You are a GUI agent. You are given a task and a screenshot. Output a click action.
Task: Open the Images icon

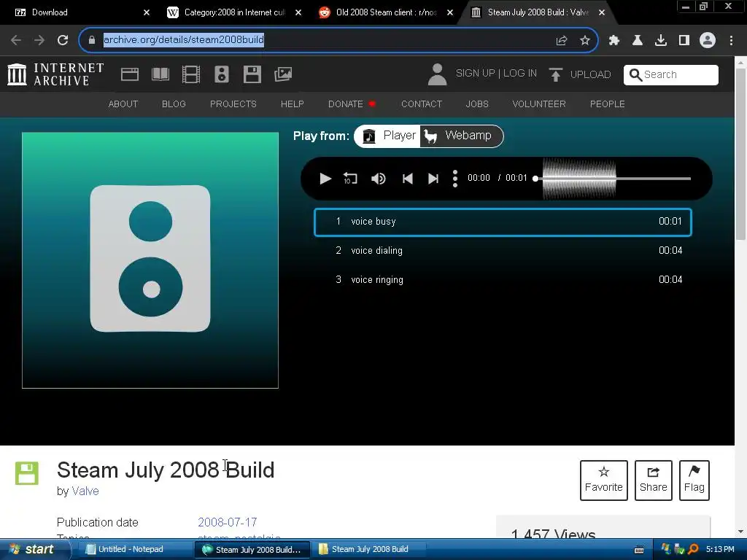click(x=283, y=74)
